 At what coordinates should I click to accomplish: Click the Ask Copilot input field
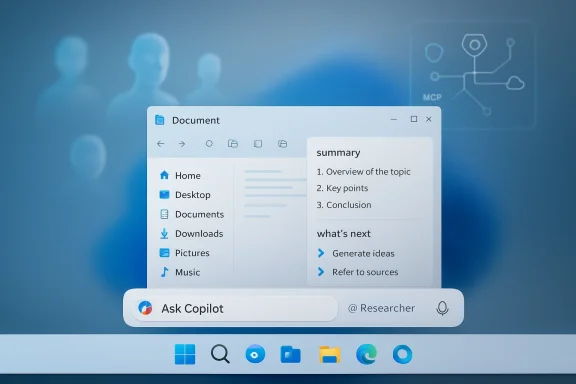(235, 308)
